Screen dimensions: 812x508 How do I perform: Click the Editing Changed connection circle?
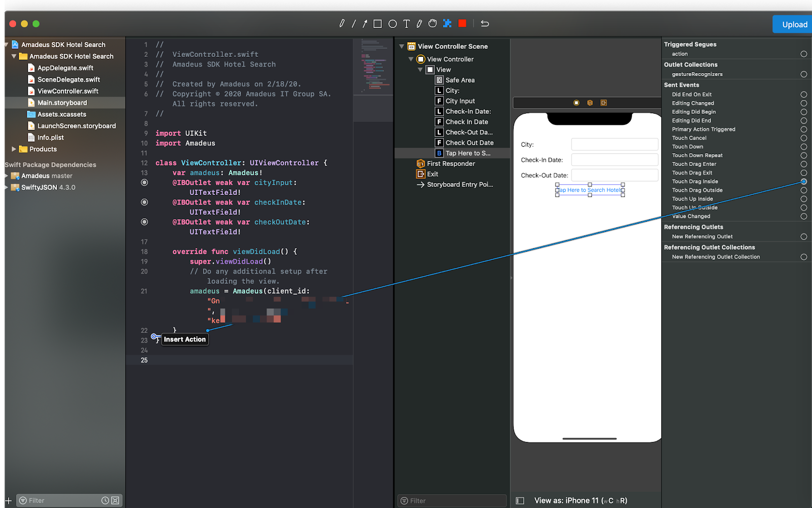(x=804, y=103)
